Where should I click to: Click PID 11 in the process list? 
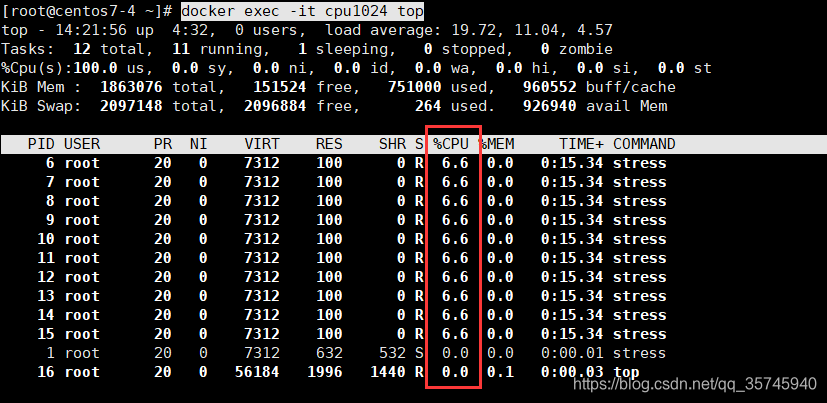point(46,258)
